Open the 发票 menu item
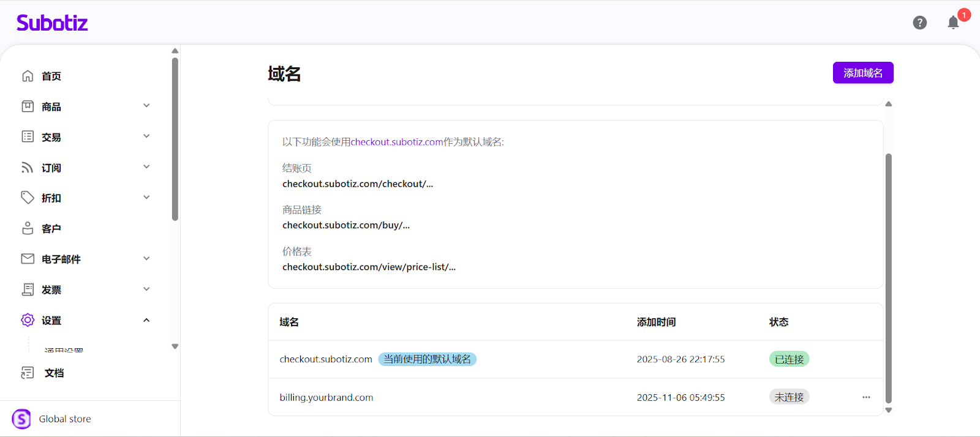The width and height of the screenshot is (980, 437). click(51, 290)
